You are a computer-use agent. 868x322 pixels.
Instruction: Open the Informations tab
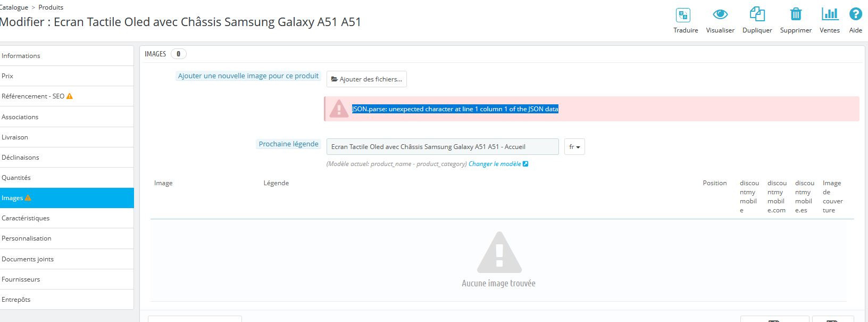21,56
